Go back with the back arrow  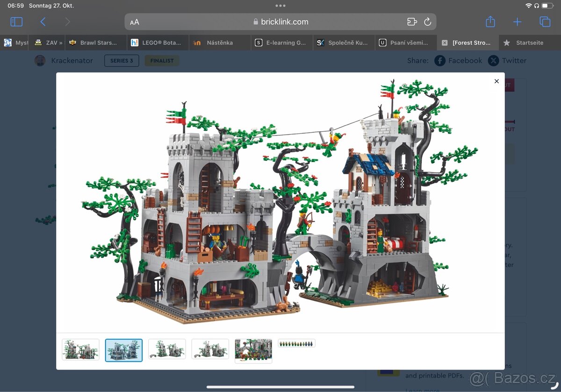coord(43,21)
